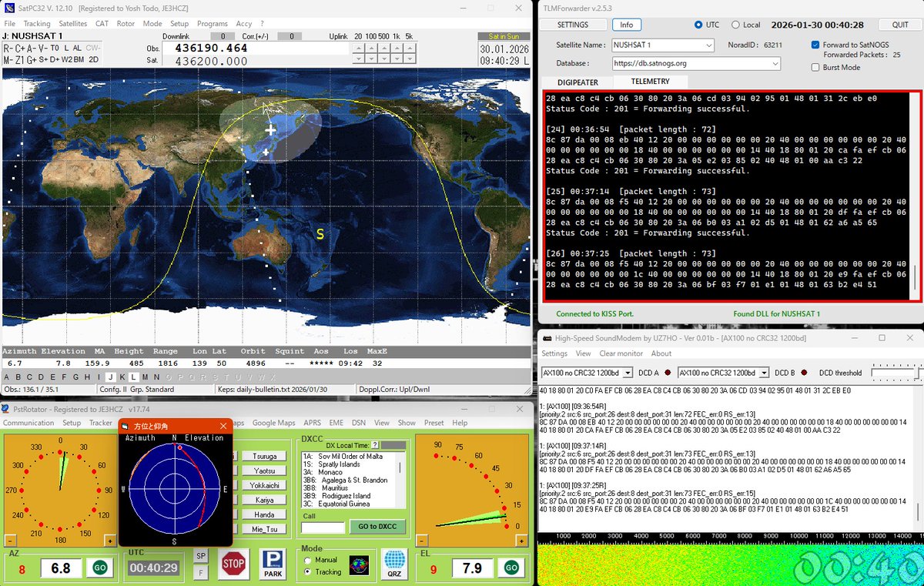This screenshot has width=924, height=586.
Task: Click the STOP sign icon in PstRotator
Action: click(233, 563)
